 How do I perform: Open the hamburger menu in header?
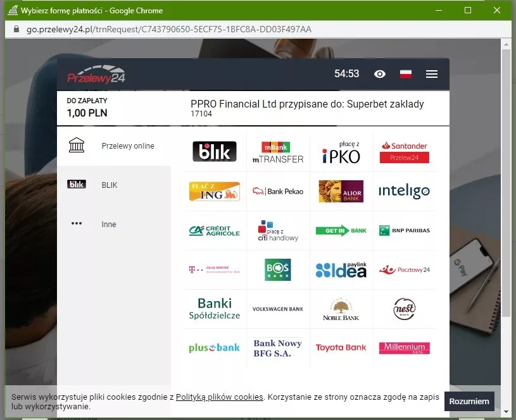coord(432,74)
